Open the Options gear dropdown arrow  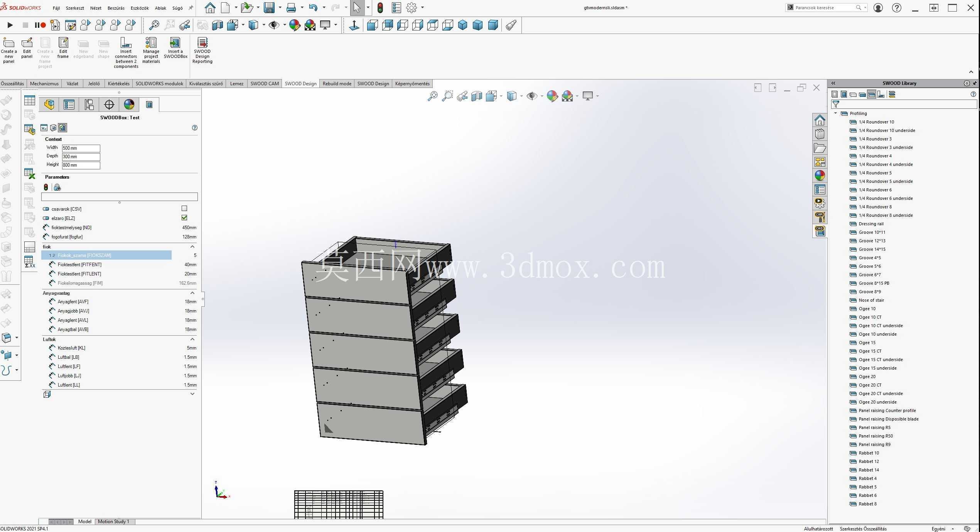(422, 8)
